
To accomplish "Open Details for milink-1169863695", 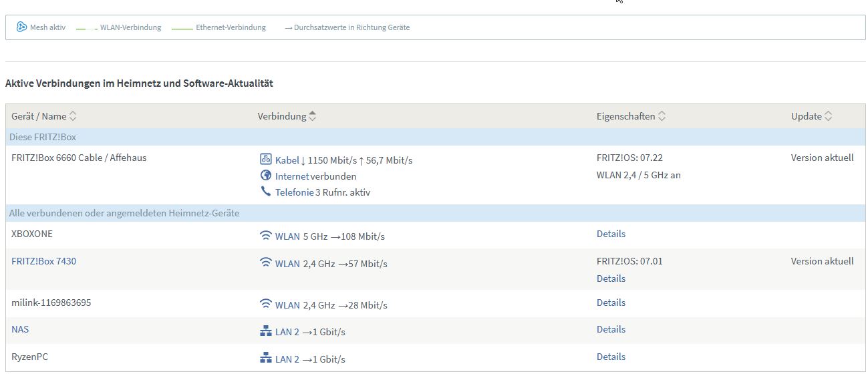I will coord(611,303).
